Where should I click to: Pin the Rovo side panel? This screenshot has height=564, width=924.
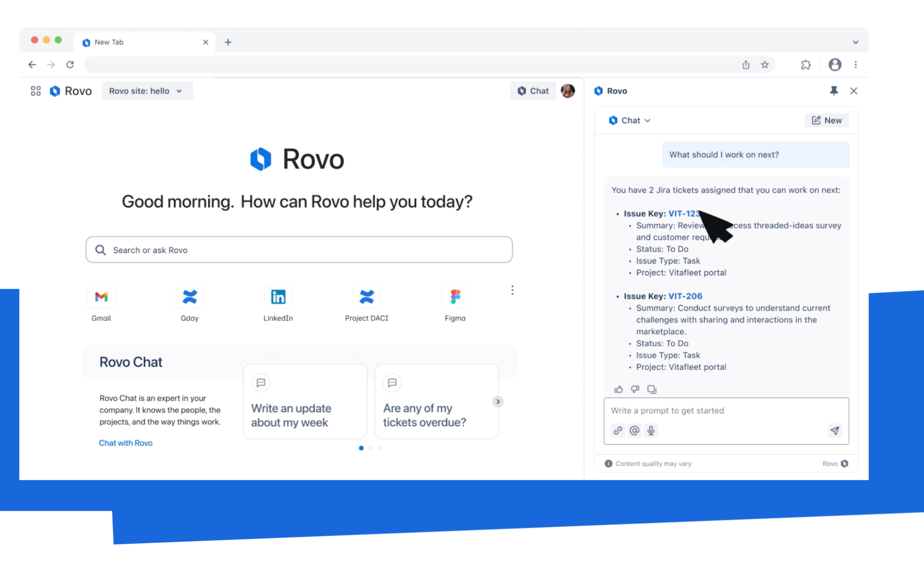833,91
